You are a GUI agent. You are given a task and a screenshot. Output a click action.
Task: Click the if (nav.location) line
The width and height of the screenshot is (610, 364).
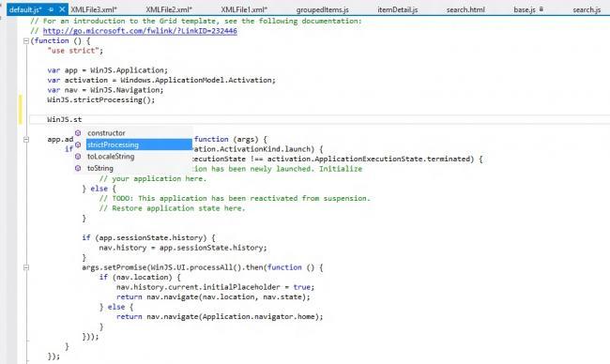point(140,278)
